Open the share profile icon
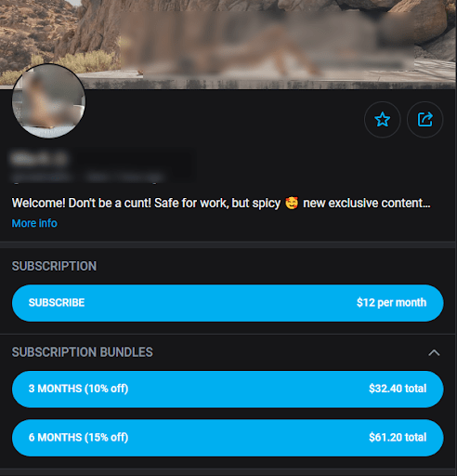The height and width of the screenshot is (476, 457). [x=424, y=120]
